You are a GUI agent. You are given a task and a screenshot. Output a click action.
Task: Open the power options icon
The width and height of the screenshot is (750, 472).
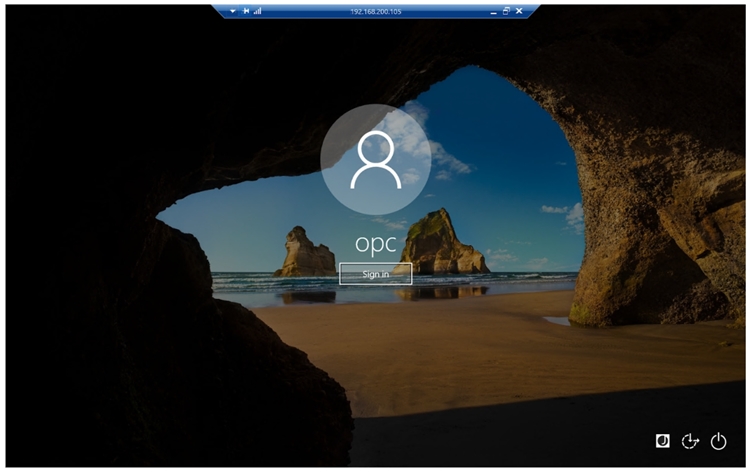tap(718, 441)
